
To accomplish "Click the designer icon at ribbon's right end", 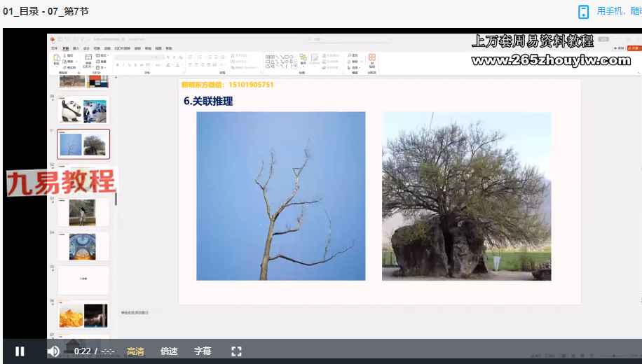I will (x=371, y=59).
